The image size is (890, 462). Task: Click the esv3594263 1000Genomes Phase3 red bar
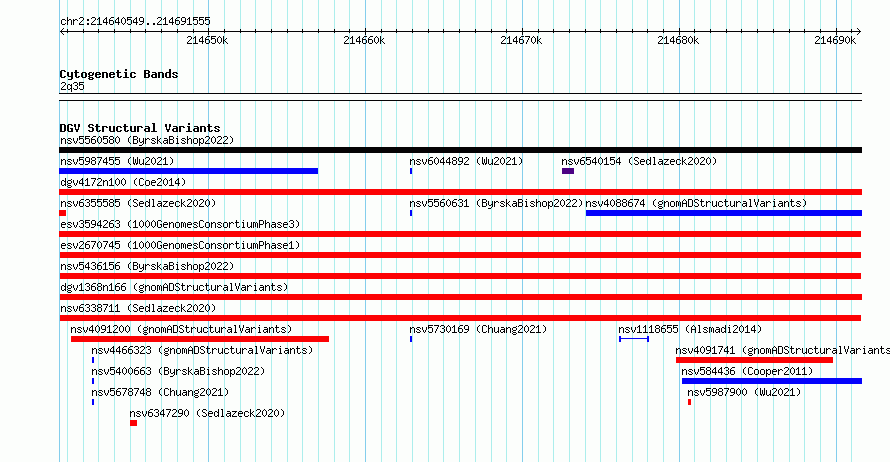tap(460, 234)
